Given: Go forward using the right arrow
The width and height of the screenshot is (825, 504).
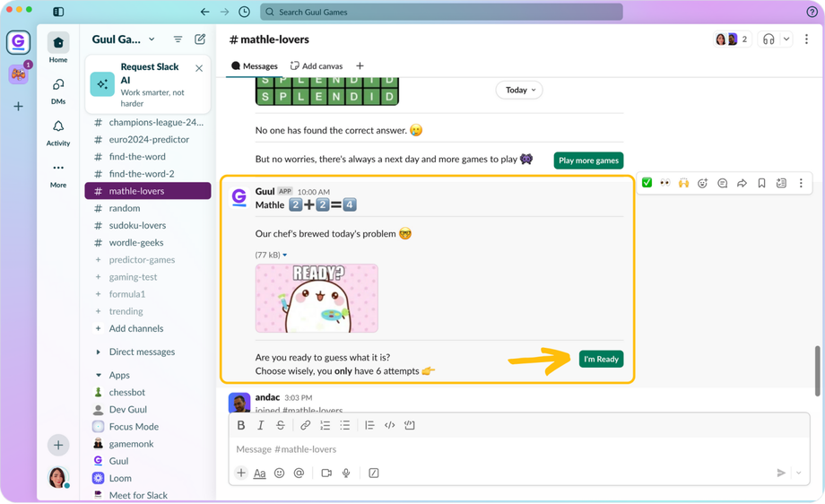Looking at the screenshot, I should (225, 12).
